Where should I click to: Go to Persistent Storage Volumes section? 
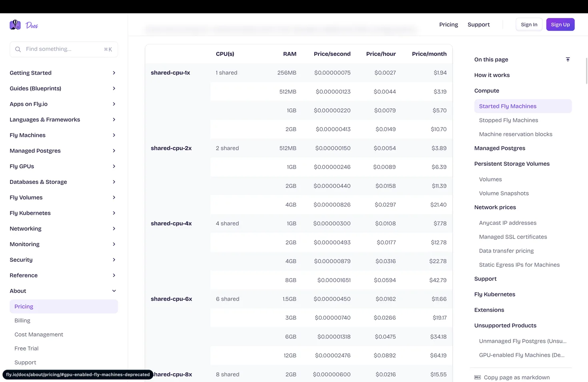(512, 164)
